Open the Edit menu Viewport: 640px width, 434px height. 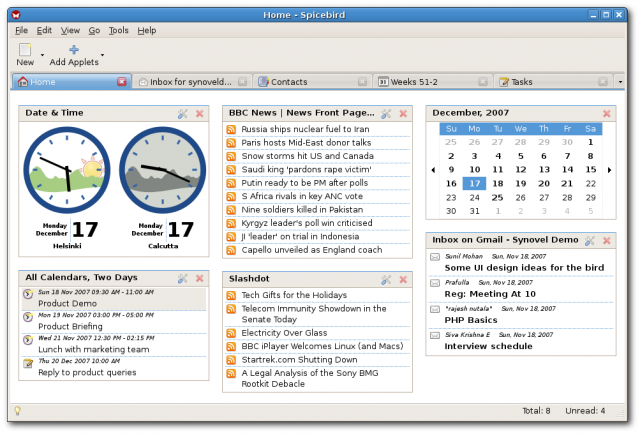pos(44,30)
